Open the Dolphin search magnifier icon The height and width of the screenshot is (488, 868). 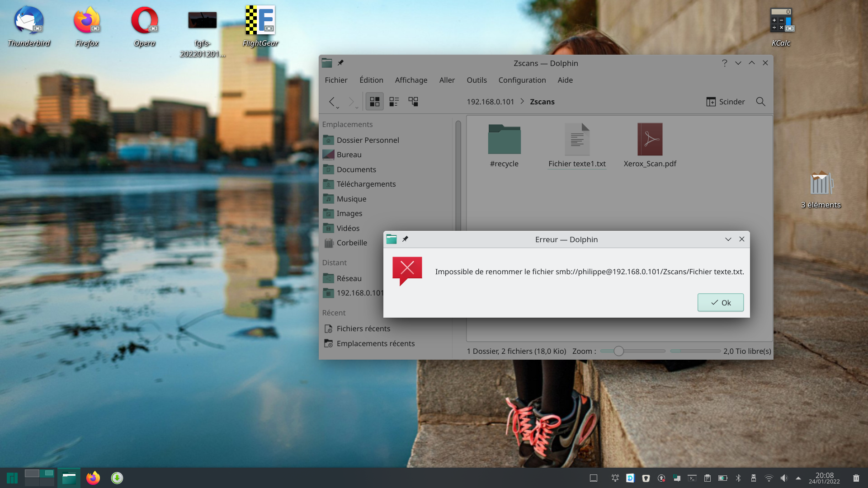click(760, 102)
